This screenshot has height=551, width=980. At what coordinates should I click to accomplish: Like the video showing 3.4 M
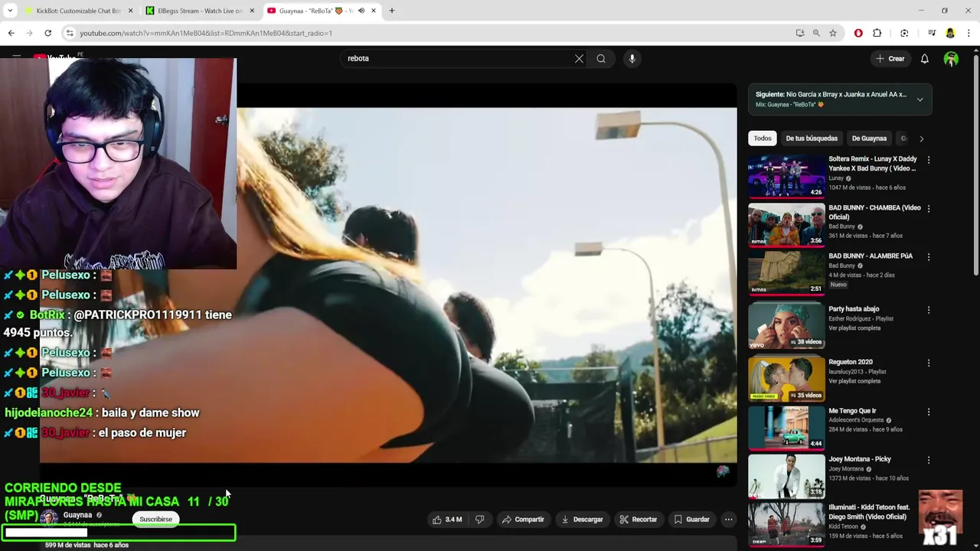(x=447, y=520)
